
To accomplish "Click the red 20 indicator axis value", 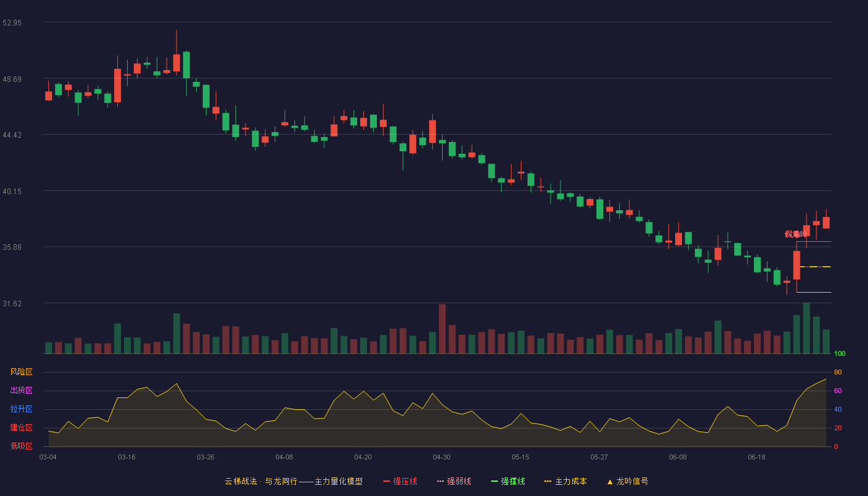I will 838,428.
